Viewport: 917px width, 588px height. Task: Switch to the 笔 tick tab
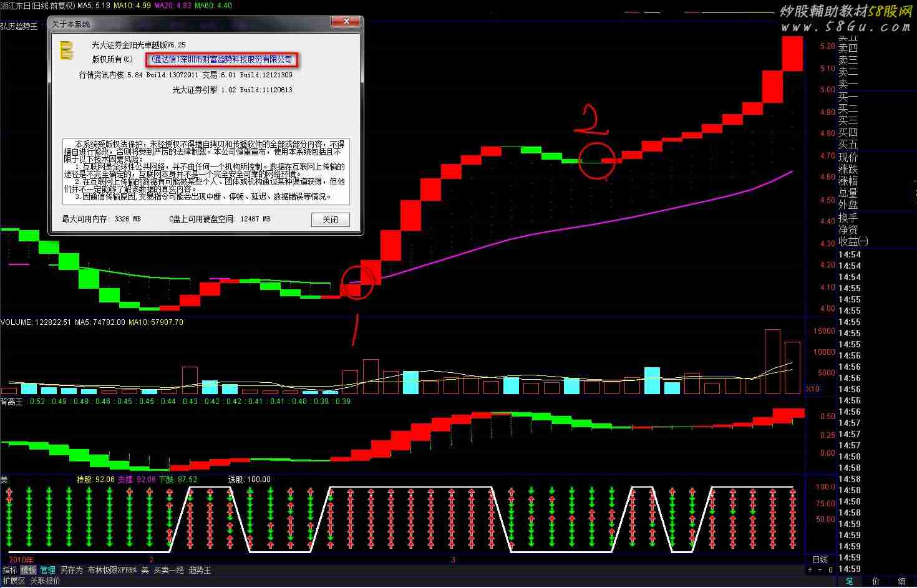click(849, 581)
